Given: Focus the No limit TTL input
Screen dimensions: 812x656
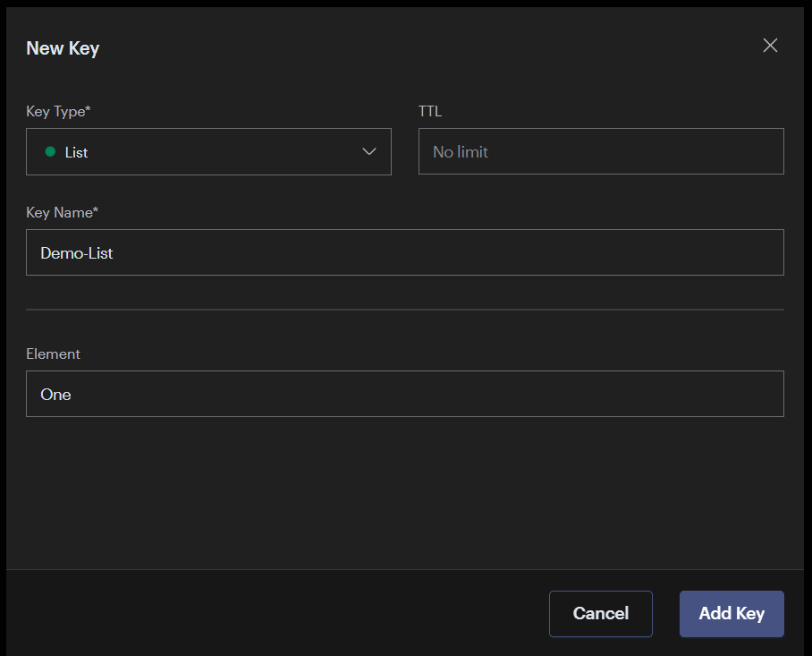Looking at the screenshot, I should pyautogui.click(x=601, y=151).
